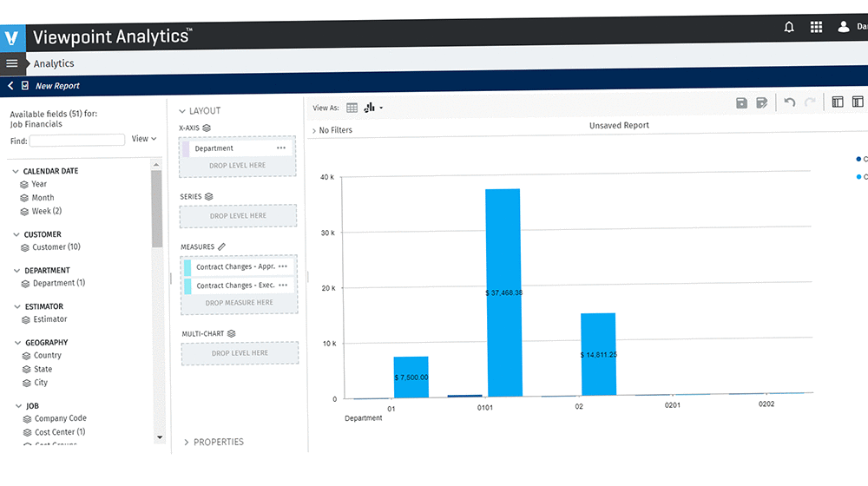This screenshot has height=486, width=868.
Task: Open chart type dropdown arrow
Action: coord(381,108)
